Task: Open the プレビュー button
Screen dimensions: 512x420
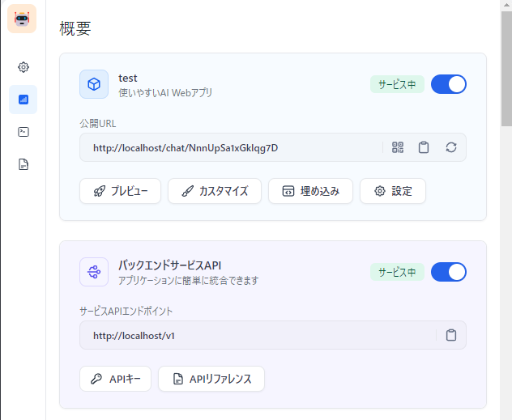Action: coord(120,191)
